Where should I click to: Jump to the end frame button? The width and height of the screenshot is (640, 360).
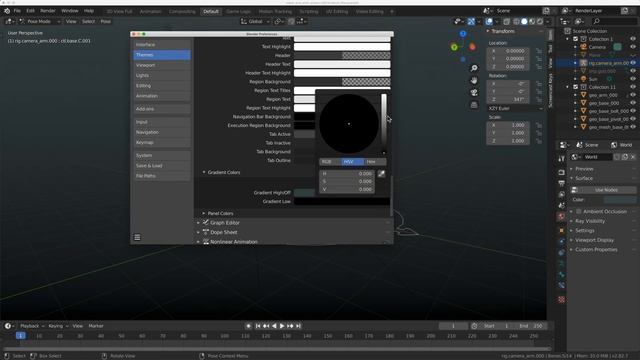point(298,326)
